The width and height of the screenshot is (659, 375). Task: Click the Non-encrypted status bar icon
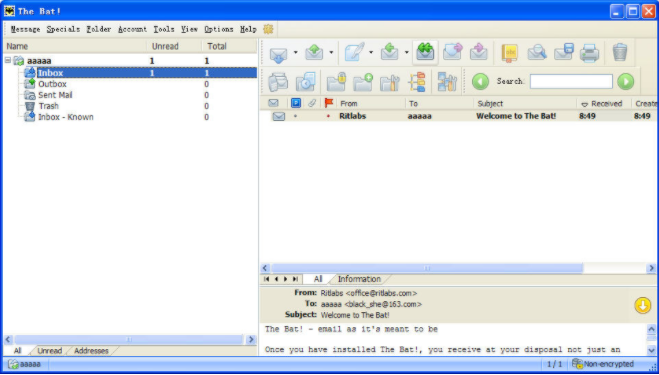[x=577, y=364]
